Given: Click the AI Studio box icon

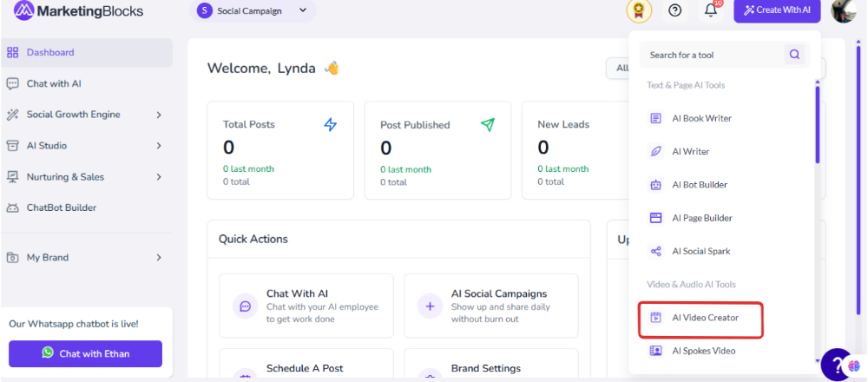Looking at the screenshot, I should pyautogui.click(x=12, y=146).
